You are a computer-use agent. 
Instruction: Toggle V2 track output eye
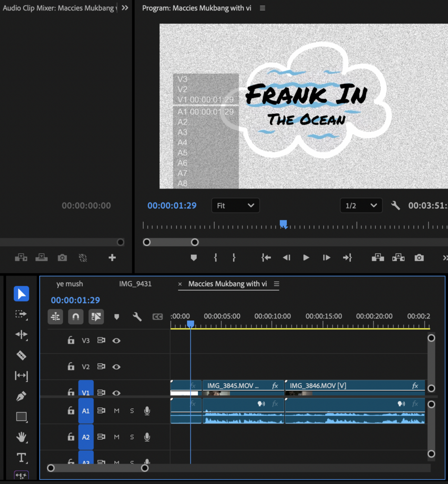tap(116, 367)
